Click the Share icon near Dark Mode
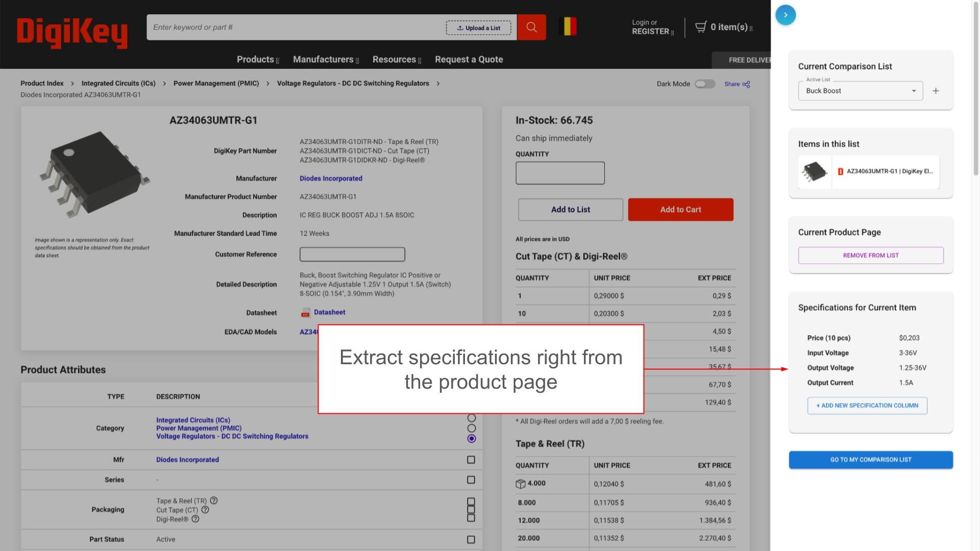980x551 pixels. 746,84
